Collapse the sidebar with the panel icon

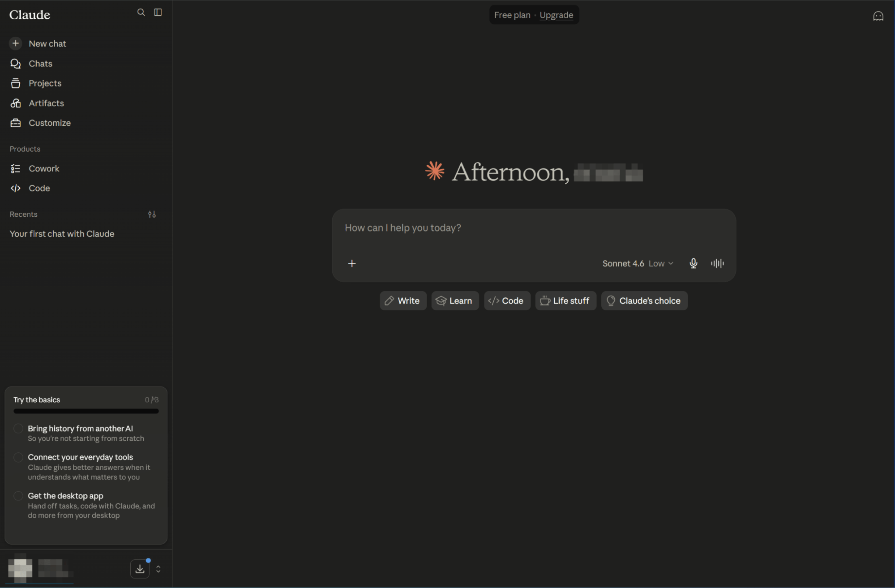[x=158, y=13]
